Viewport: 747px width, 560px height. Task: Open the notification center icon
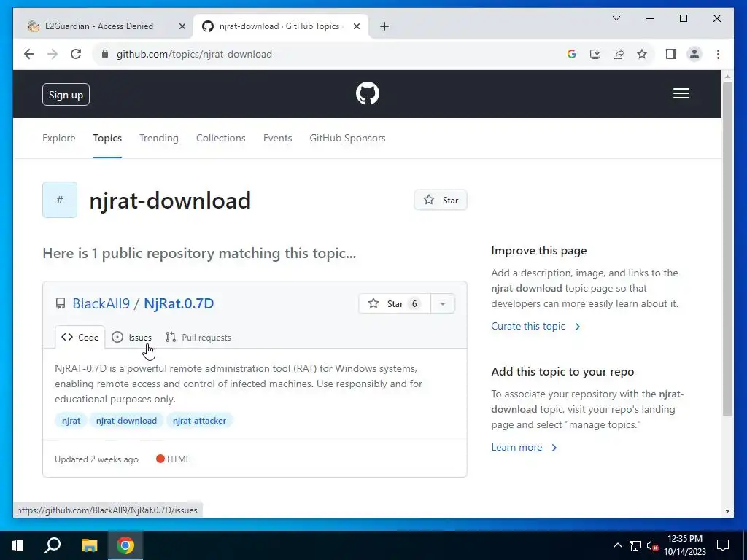723,545
